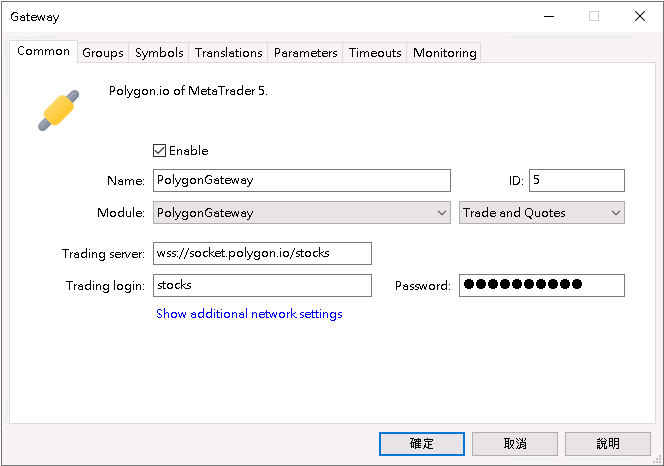Viewport: 664px width, 466px height.
Task: View the Monitoring tab
Action: click(444, 53)
